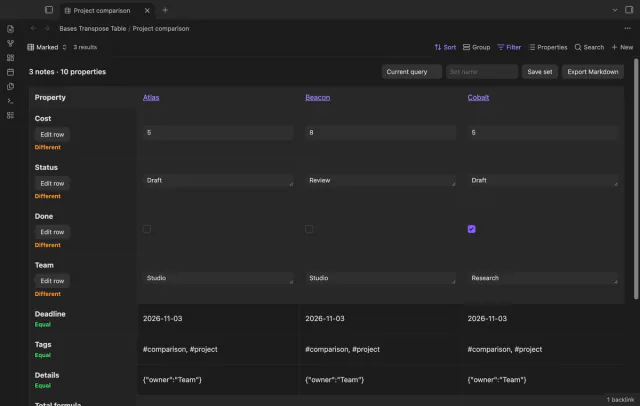Click the vertical scrollbar thumb
The height and width of the screenshot is (406, 640).
[636, 180]
